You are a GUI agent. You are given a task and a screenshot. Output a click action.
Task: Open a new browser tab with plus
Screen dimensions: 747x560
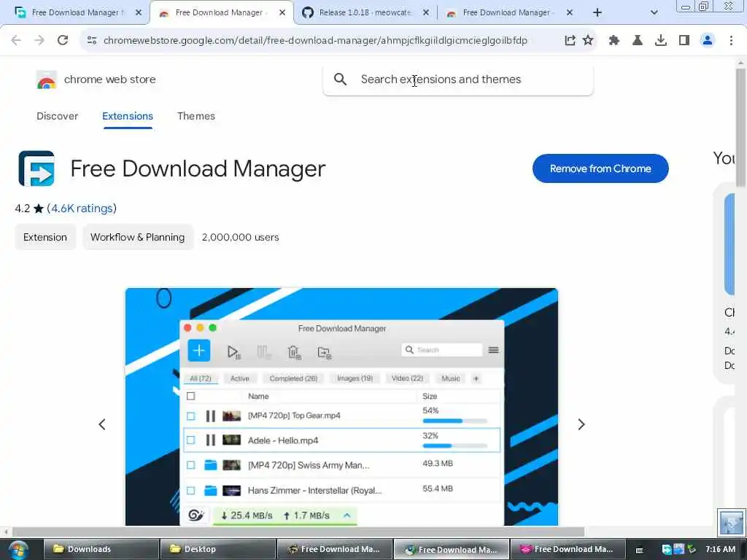(x=597, y=12)
